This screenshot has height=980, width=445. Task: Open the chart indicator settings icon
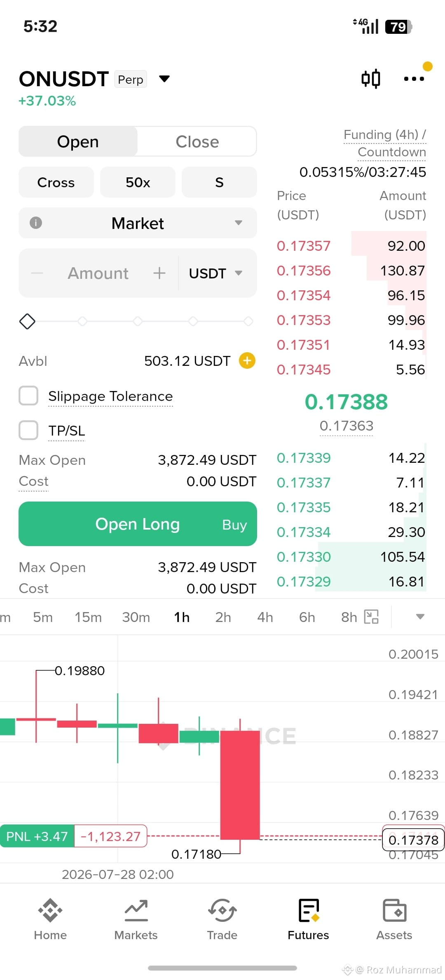(x=371, y=617)
